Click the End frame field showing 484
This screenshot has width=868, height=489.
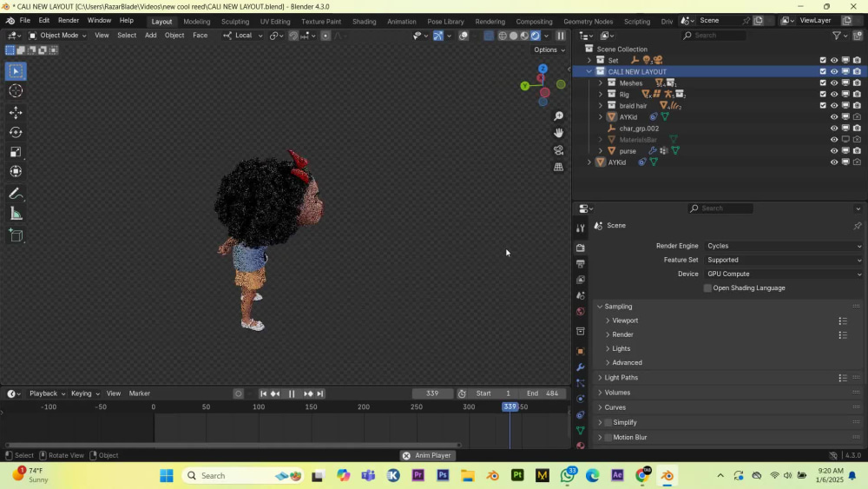tap(542, 393)
